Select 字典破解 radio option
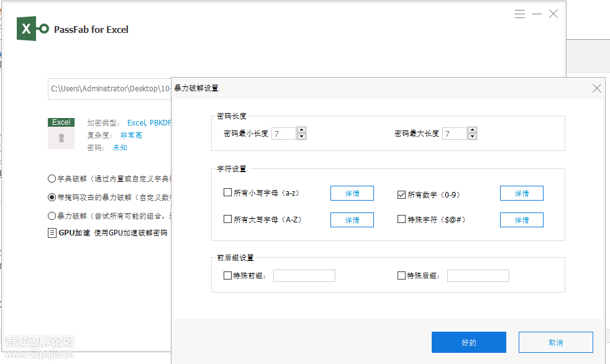610x364 pixels. pyautogui.click(x=52, y=178)
